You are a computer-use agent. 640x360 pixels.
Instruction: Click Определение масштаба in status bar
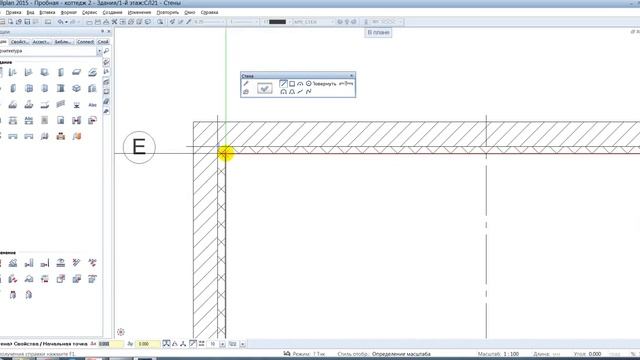click(401, 354)
